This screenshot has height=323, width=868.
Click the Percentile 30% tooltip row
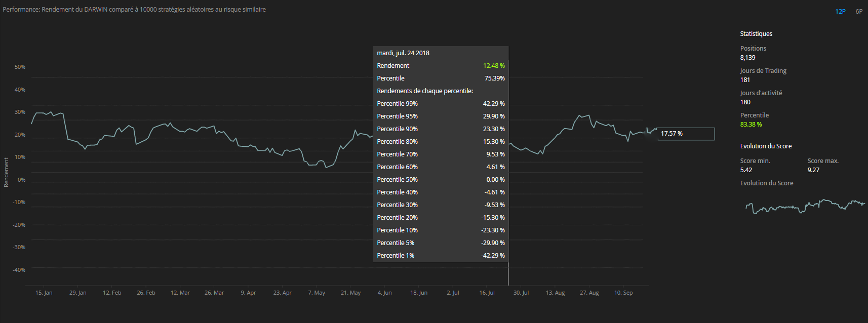(x=441, y=205)
